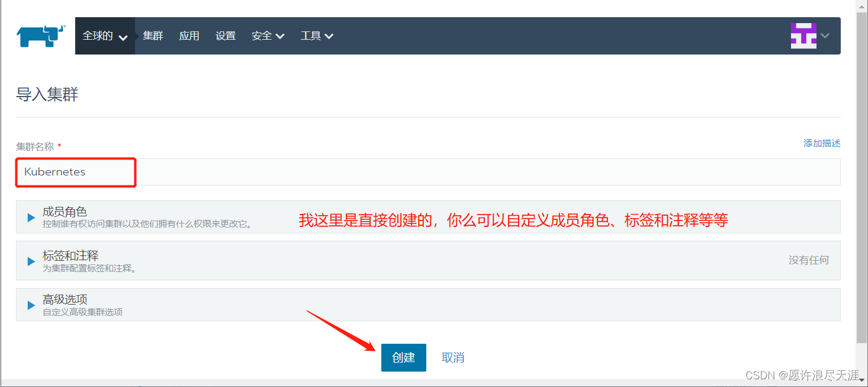Click the 自定义高级集群选项 description text
This screenshot has width=868, height=387.
tap(83, 312)
